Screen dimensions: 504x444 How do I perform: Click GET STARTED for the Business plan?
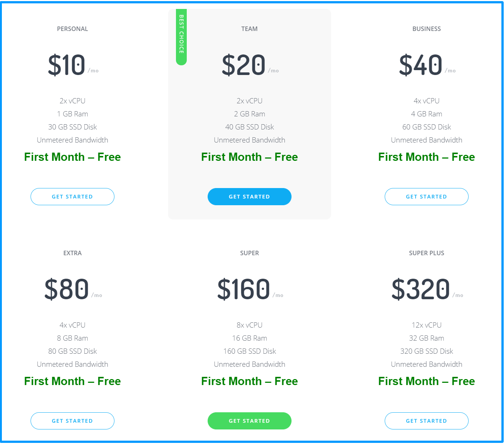coord(426,197)
